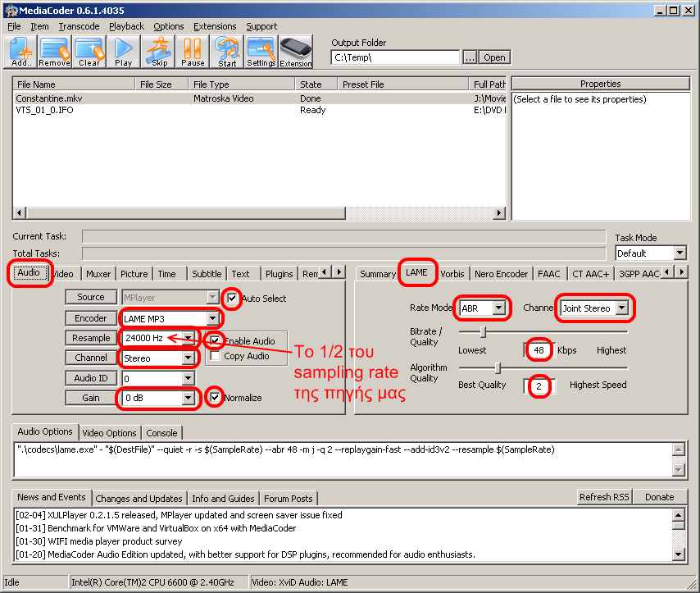Image resolution: width=700 pixels, height=593 pixels.
Task: Click the MediaCoder title bar app icon
Action: pos(11,11)
